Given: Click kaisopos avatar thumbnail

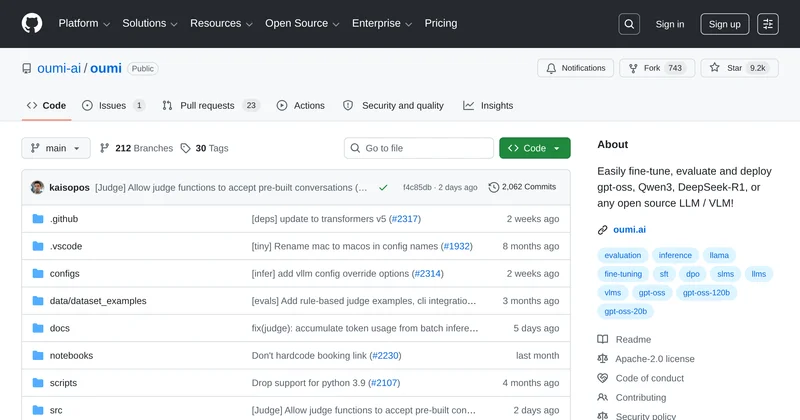Looking at the screenshot, I should (x=37, y=187).
